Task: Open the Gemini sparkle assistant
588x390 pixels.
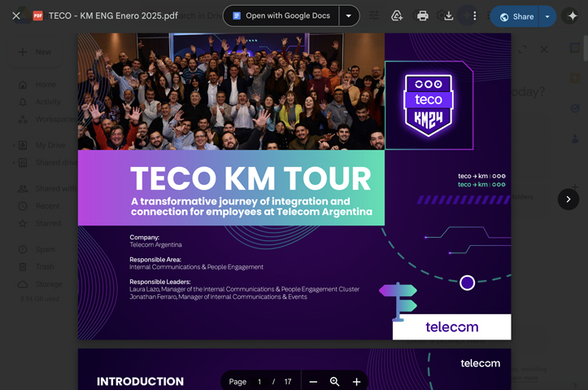Action: tap(573, 15)
